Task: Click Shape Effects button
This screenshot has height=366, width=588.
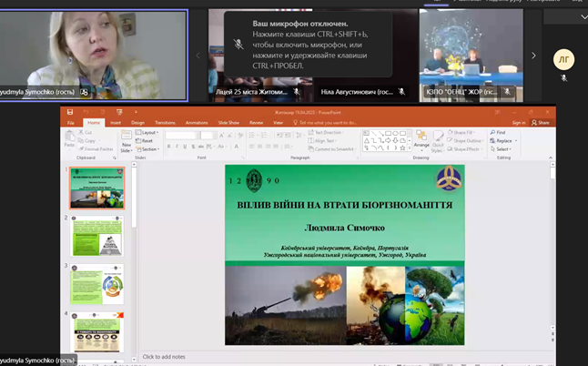Action: coord(463,149)
